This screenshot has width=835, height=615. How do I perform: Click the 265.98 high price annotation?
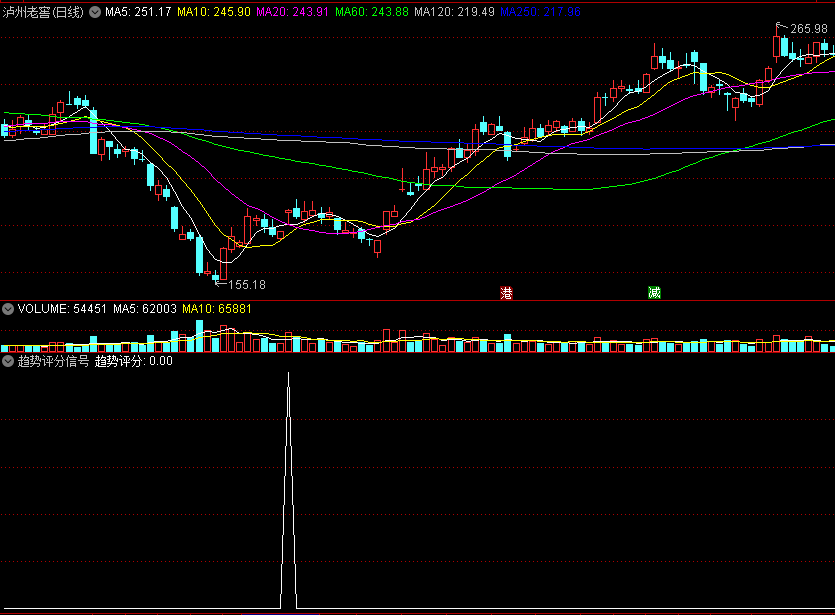pyautogui.click(x=809, y=29)
